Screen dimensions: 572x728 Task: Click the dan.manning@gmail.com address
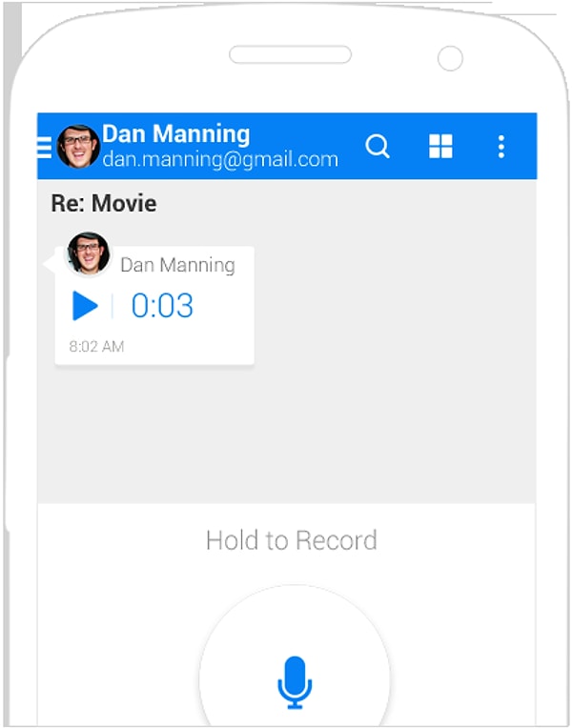tap(220, 159)
